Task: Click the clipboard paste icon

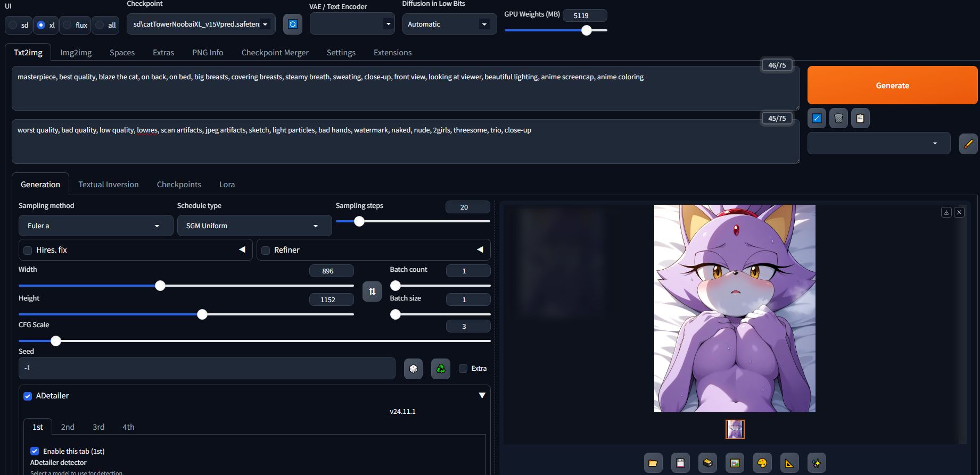Action: click(x=860, y=118)
